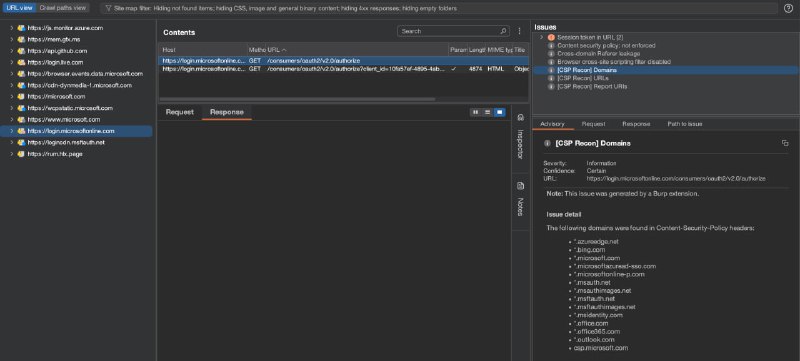Expand the https://www.microsoft.com tree node
This screenshot has width=800, height=361.
(x=12, y=119)
